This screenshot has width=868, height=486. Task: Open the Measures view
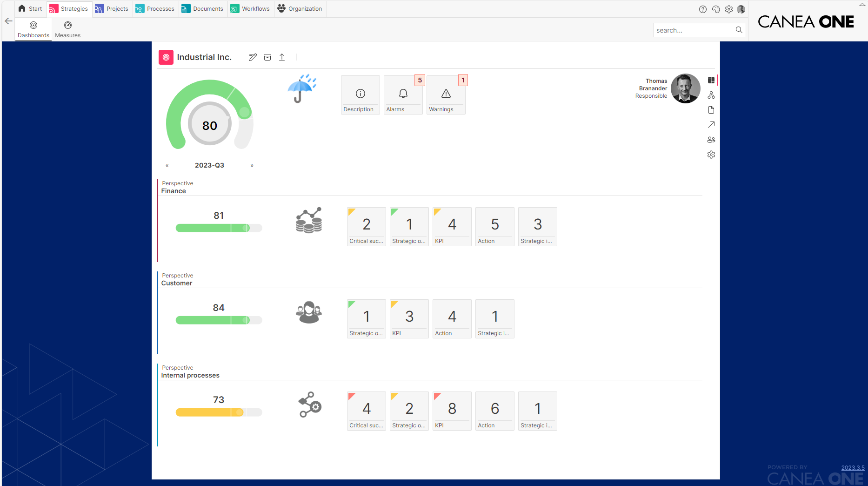click(x=68, y=29)
